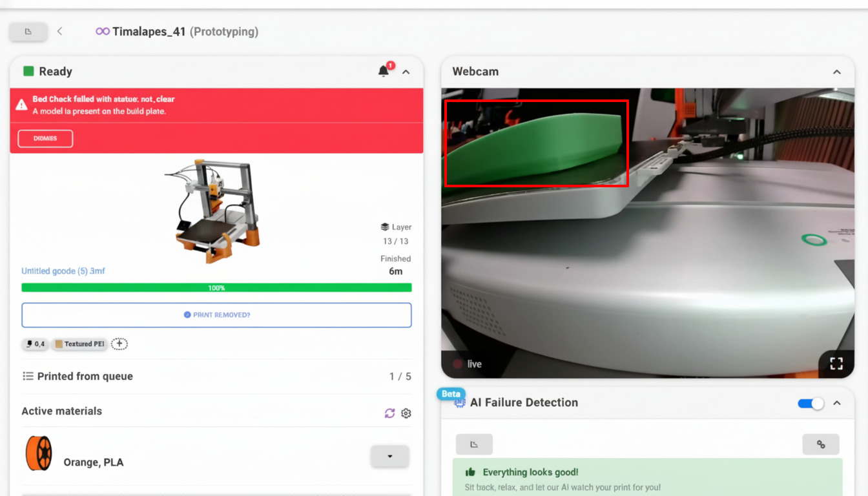Open the Orange PLA material dropdown

389,456
